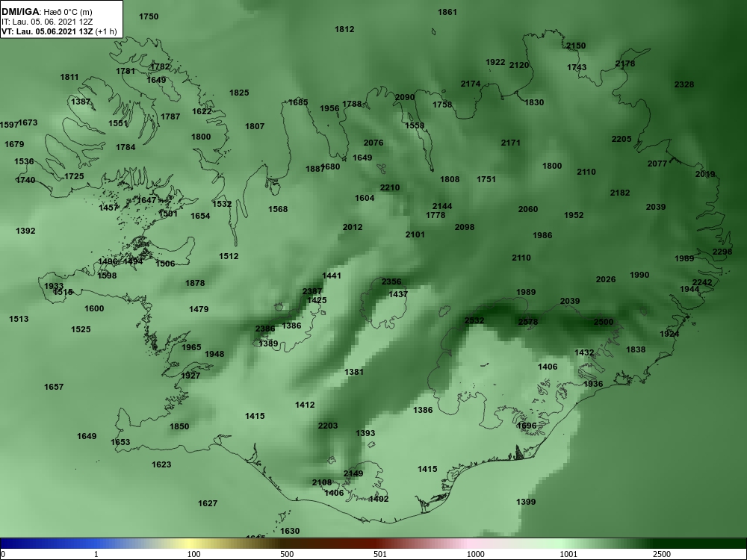Screen dimensions: 747x560
Task: Click the map value 1513
Action: 19,319
